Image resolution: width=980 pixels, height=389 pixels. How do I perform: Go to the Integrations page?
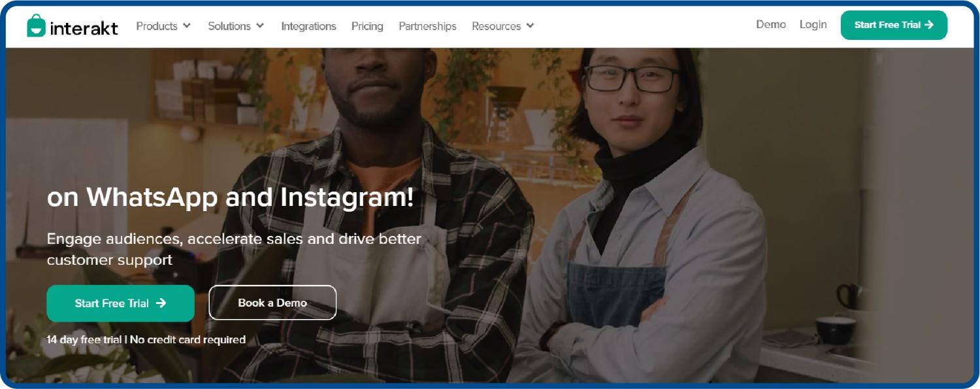[308, 26]
